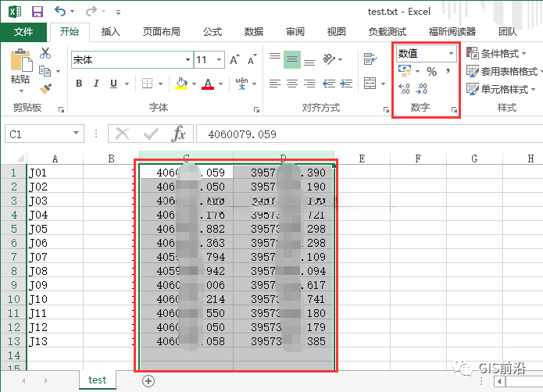This screenshot has height=392, width=543.
Task: Apply comma style
Action: click(x=448, y=71)
